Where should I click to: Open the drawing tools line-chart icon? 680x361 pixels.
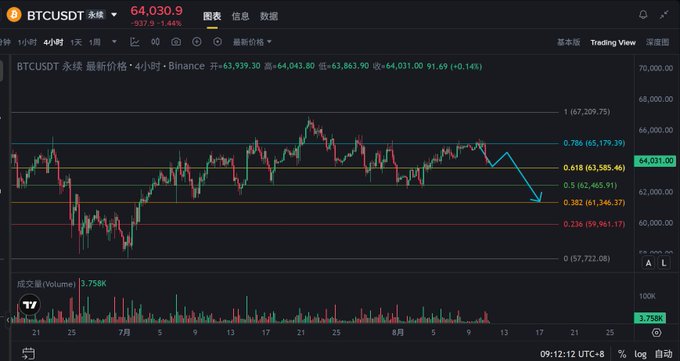(135, 42)
